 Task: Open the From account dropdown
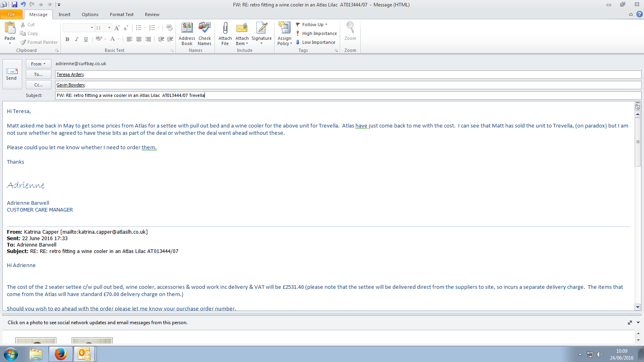38,64
